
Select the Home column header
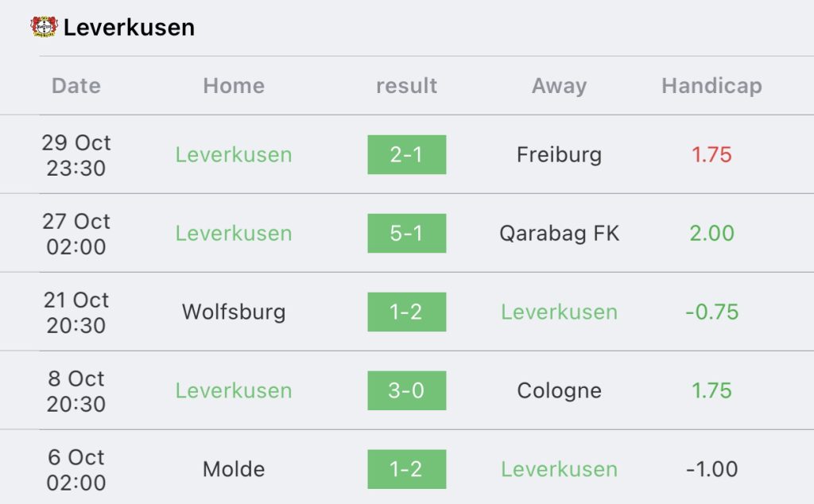[234, 86]
